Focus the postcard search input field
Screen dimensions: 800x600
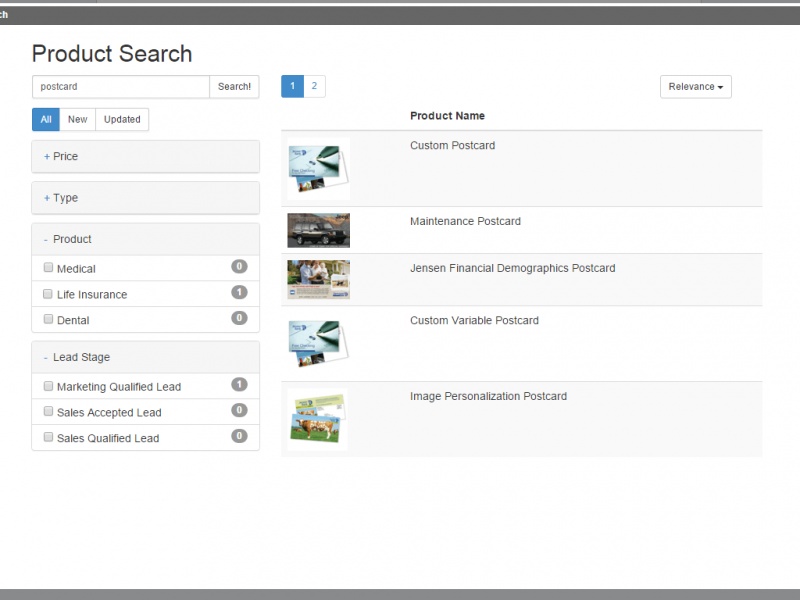(x=121, y=87)
